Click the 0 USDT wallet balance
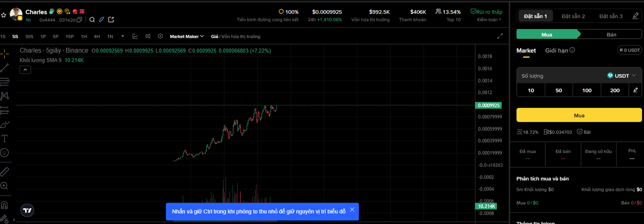Image resolution: width=644 pixels, height=224 pixels. [x=630, y=50]
